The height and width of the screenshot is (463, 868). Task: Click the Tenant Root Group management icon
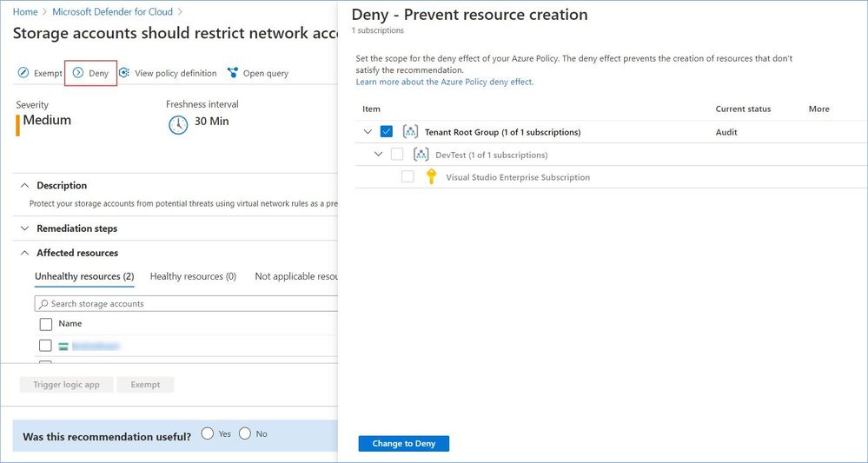[x=410, y=132]
